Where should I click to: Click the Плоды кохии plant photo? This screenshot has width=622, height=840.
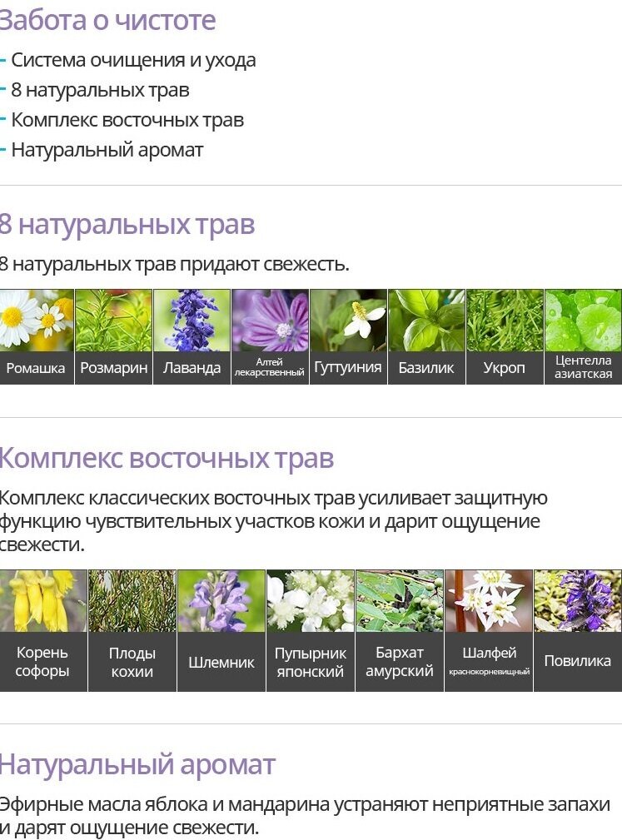pyautogui.click(x=132, y=601)
